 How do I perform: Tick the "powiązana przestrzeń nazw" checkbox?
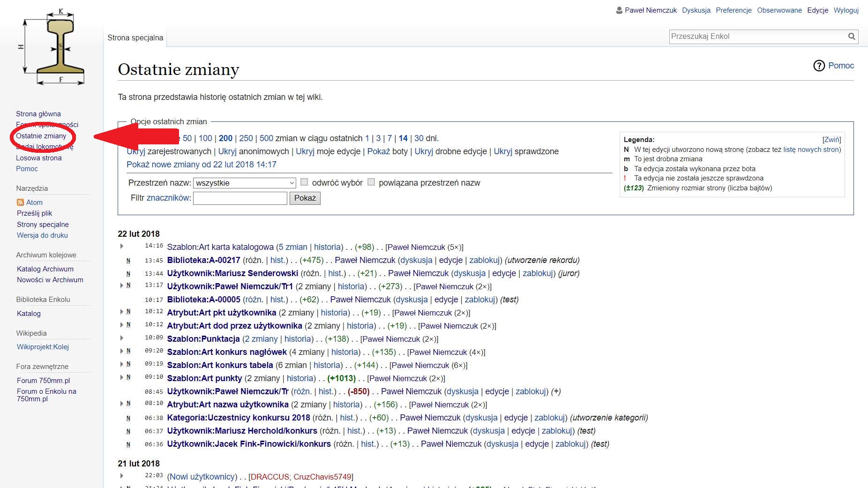(371, 182)
